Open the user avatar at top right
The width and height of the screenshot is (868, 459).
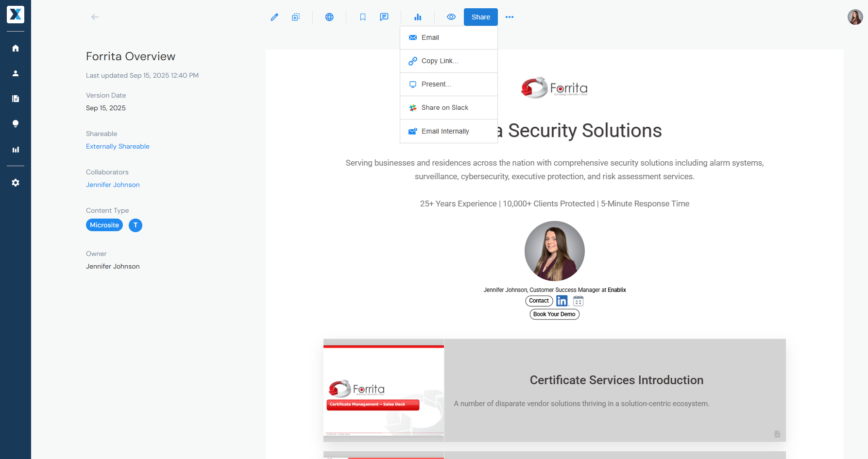[x=855, y=17]
